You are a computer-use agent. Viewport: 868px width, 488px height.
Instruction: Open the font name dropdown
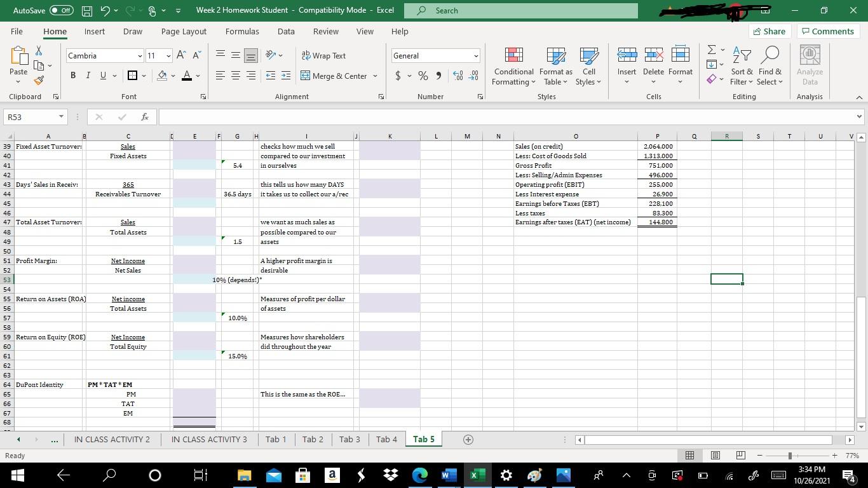[x=139, y=56]
